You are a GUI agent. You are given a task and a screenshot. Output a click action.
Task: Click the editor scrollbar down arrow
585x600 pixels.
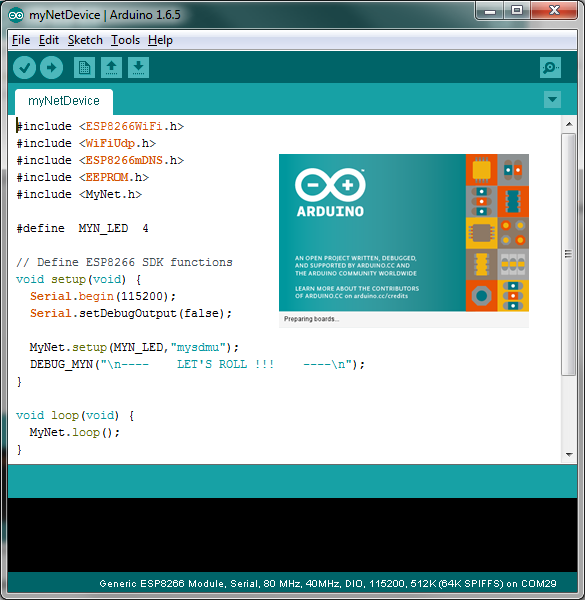pos(569,455)
